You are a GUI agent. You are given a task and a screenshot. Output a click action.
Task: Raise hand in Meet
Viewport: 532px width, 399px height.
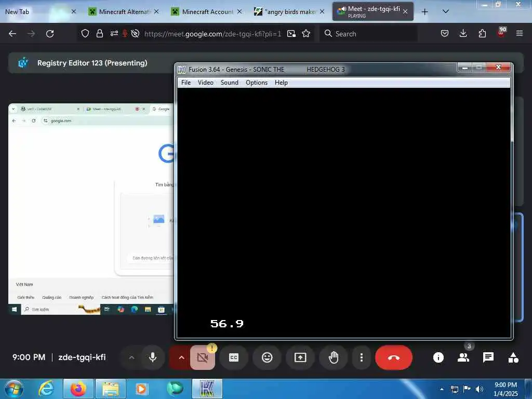[x=334, y=357]
